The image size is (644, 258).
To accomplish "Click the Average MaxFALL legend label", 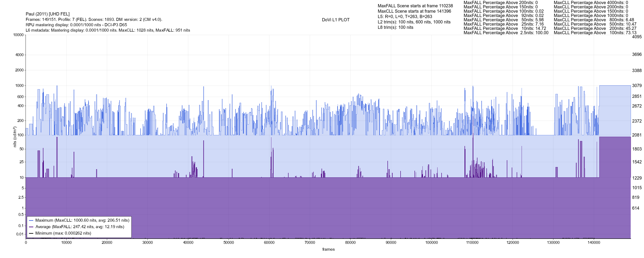I will click(80, 227).
